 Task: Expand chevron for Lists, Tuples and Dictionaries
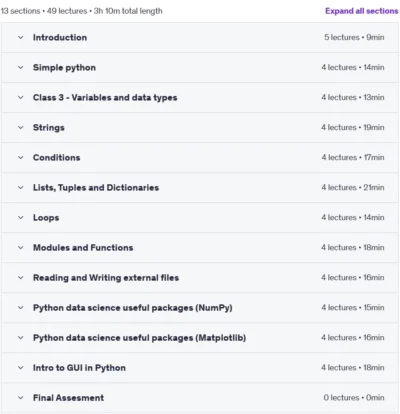21,187
